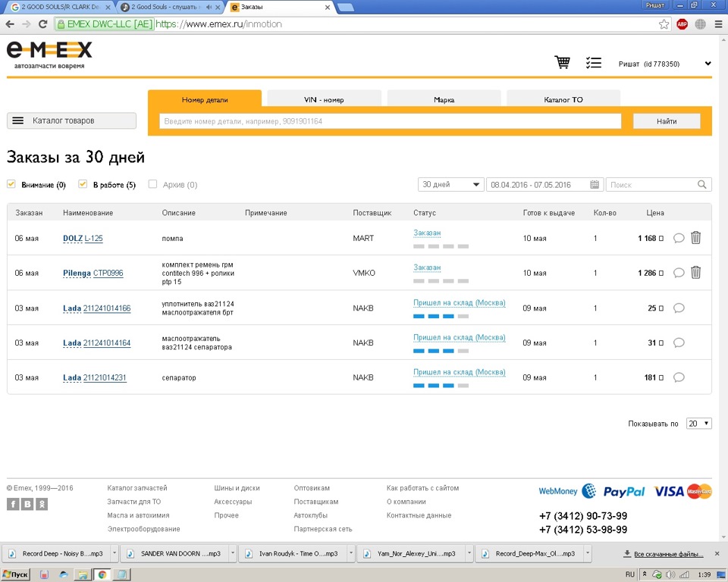Open options arrow for SANDER VAN DOORN download
Screen dimensions: 728x582
(x=233, y=553)
